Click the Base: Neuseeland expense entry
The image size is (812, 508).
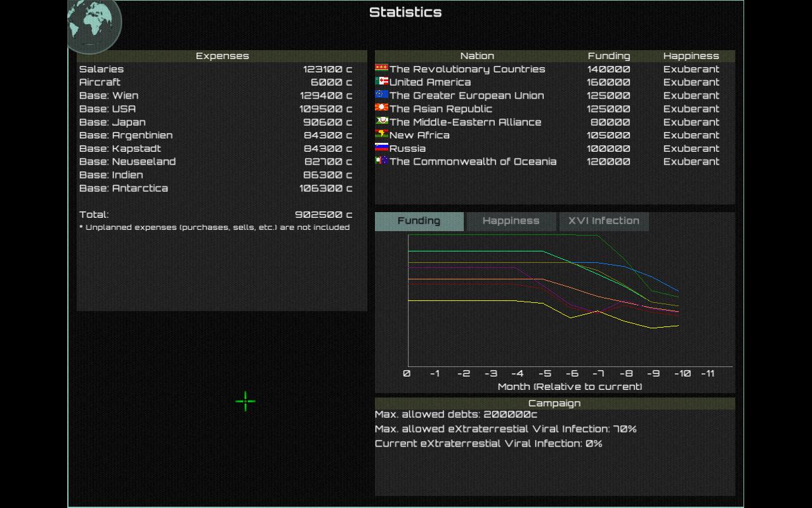click(216, 161)
